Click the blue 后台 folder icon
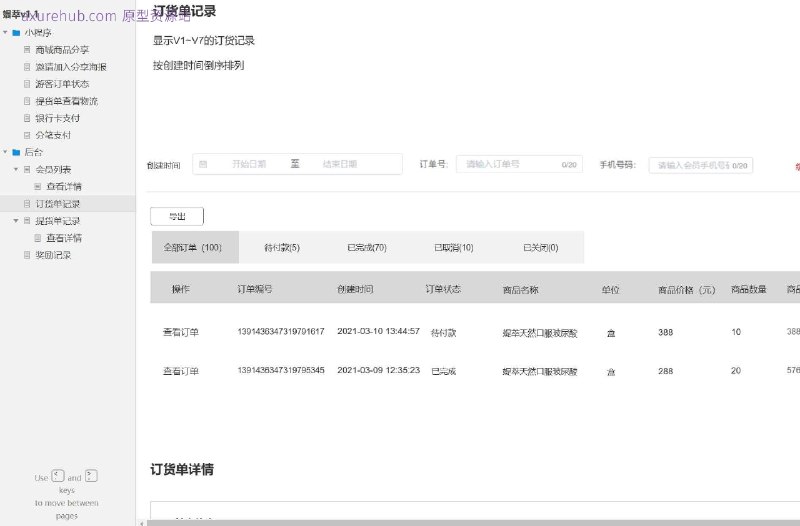 pos(16,152)
